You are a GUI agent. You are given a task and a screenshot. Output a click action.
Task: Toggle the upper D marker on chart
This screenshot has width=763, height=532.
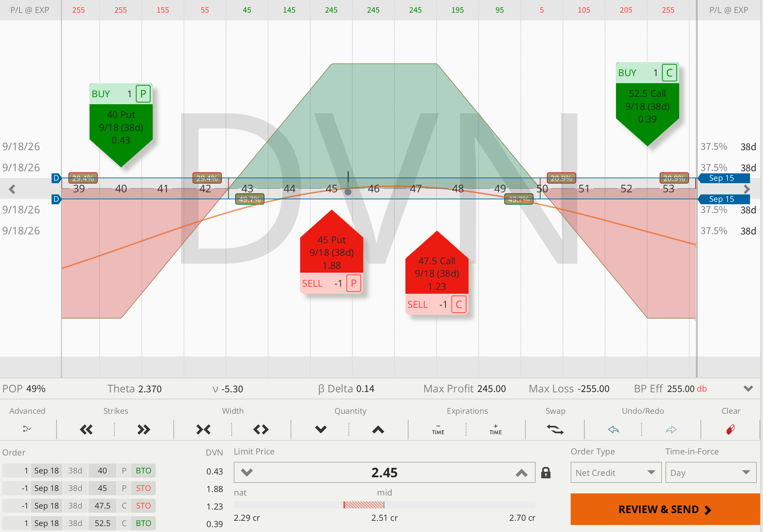pos(56,178)
